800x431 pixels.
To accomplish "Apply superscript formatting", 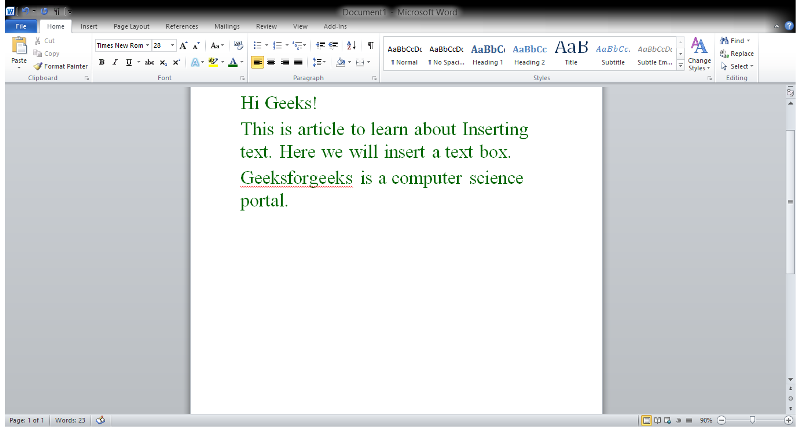I will pyautogui.click(x=176, y=62).
